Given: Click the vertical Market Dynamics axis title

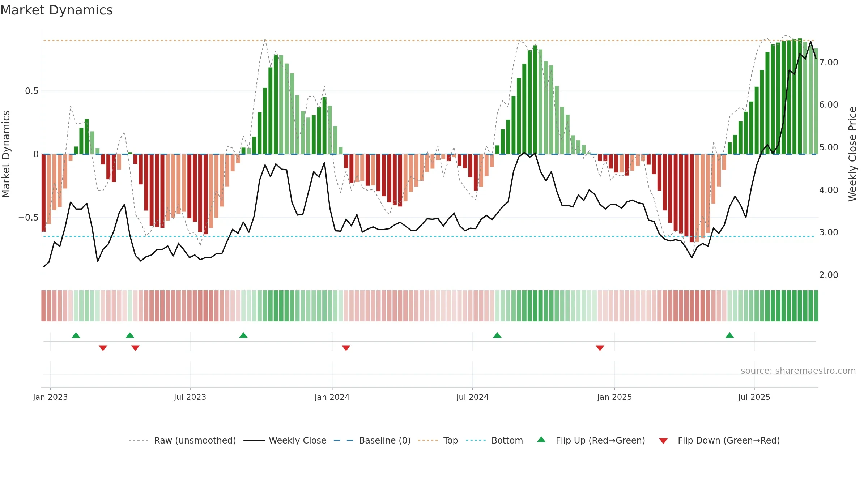Looking at the screenshot, I should coord(6,154).
